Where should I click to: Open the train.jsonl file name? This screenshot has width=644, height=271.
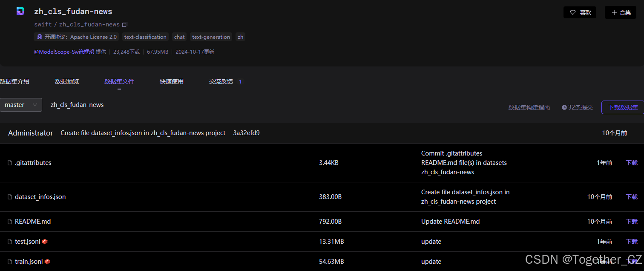point(29,262)
